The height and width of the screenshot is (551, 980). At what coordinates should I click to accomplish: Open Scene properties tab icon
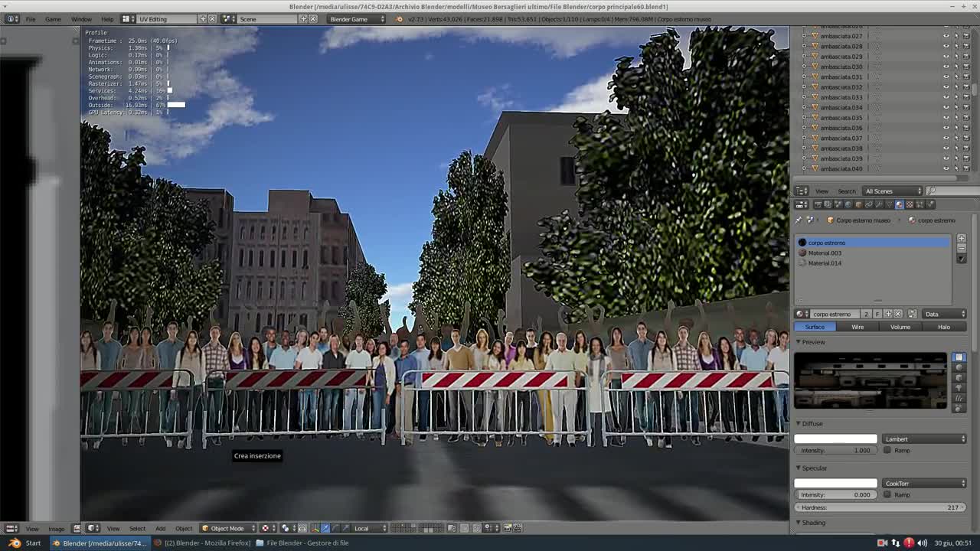click(838, 204)
